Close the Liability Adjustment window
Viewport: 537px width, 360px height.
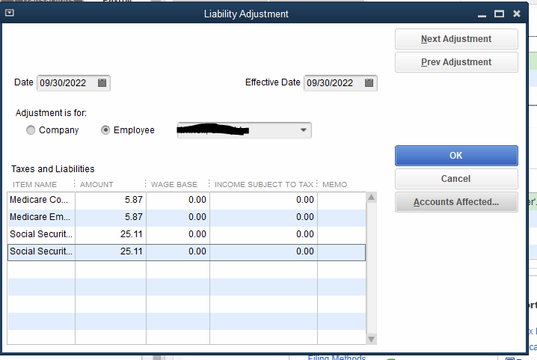tap(516, 14)
